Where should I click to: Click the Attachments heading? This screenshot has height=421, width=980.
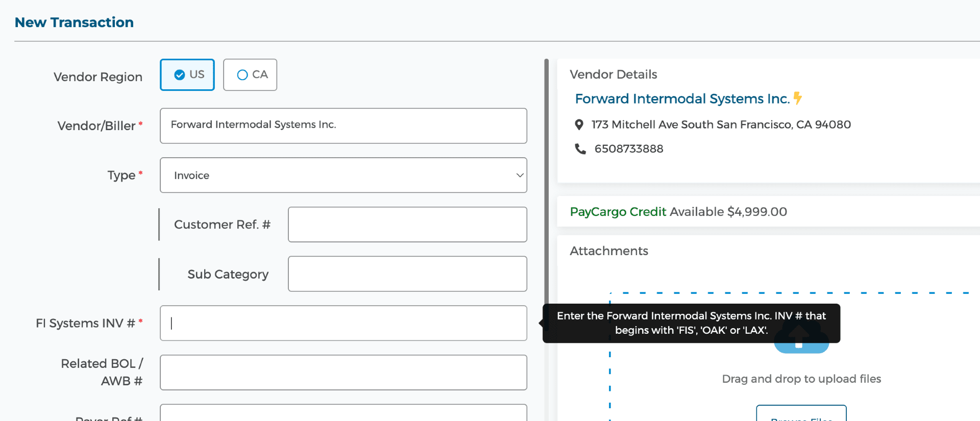(609, 251)
